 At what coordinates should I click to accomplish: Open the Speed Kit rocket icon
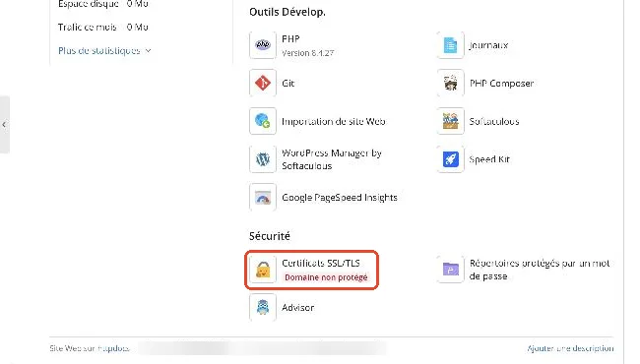pyautogui.click(x=450, y=159)
